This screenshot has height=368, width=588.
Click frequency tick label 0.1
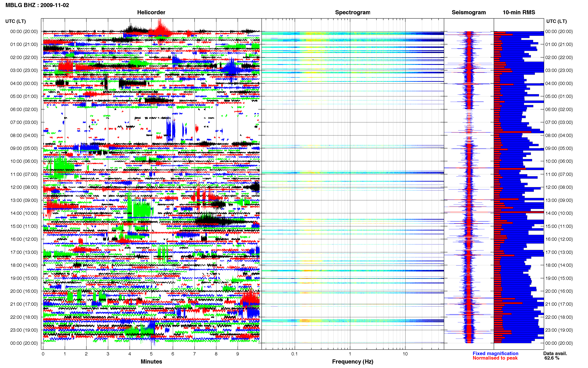click(x=295, y=354)
